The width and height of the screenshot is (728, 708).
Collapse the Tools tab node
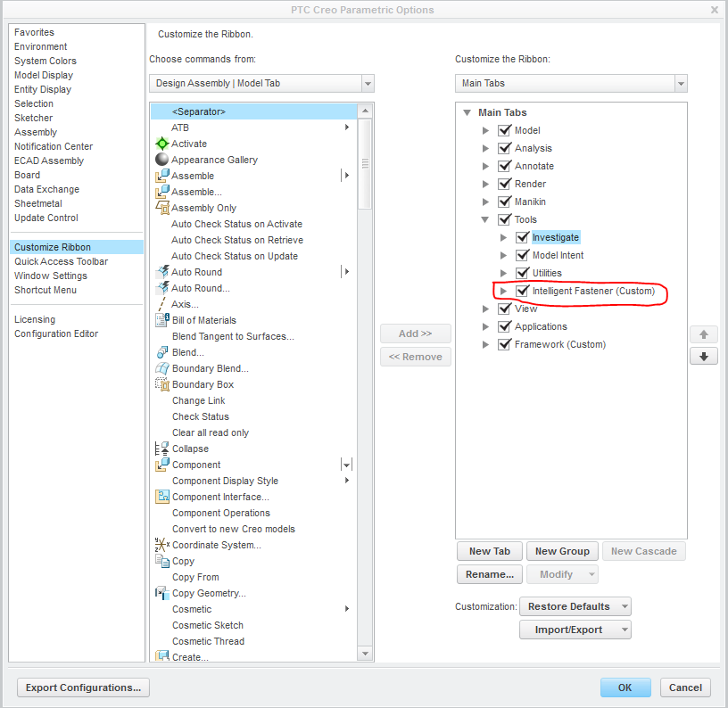[485, 219]
